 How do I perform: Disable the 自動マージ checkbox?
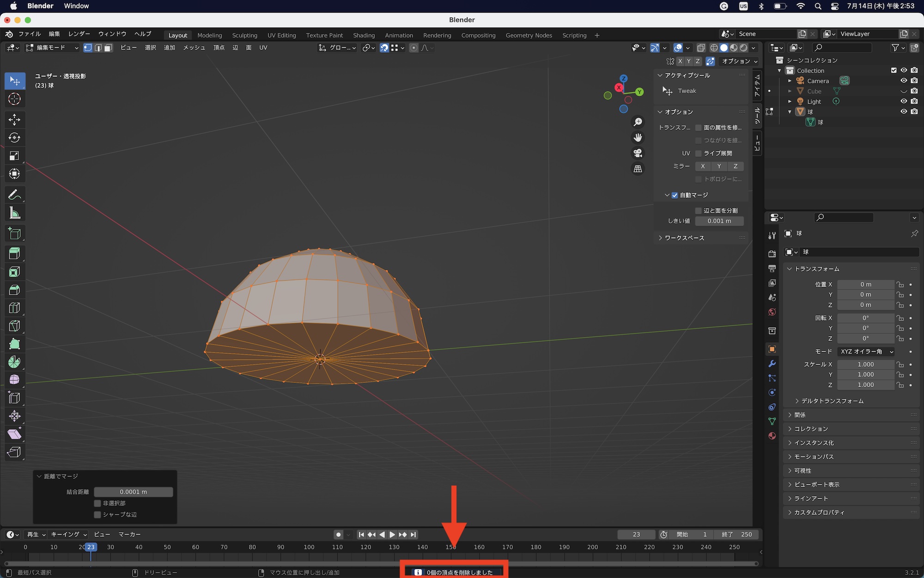point(675,195)
